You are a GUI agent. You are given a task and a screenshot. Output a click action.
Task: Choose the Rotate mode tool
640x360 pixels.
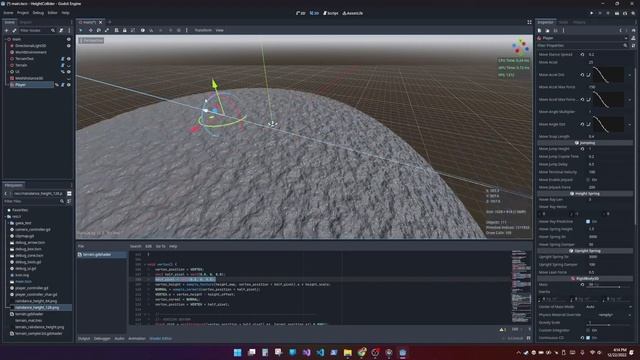click(x=98, y=30)
